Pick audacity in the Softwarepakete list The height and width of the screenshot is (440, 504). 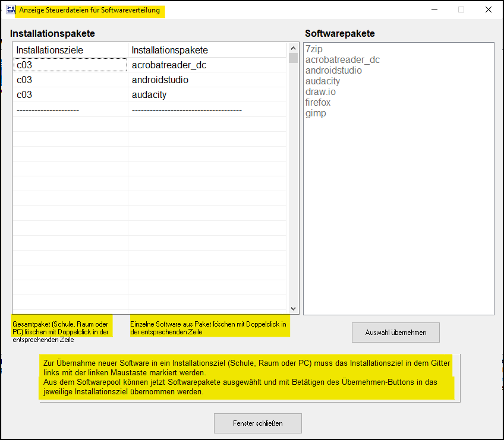(x=323, y=81)
